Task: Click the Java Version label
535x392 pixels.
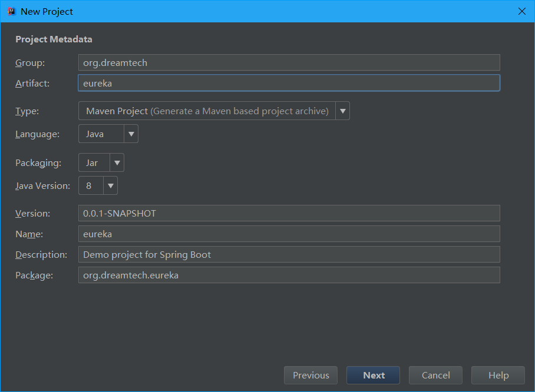Action: point(42,186)
